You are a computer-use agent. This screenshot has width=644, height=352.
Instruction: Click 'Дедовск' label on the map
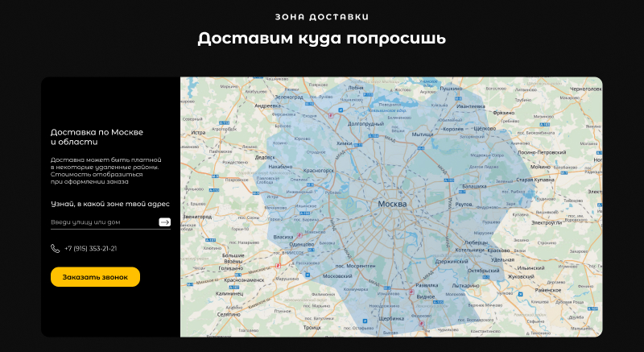pos(265,157)
